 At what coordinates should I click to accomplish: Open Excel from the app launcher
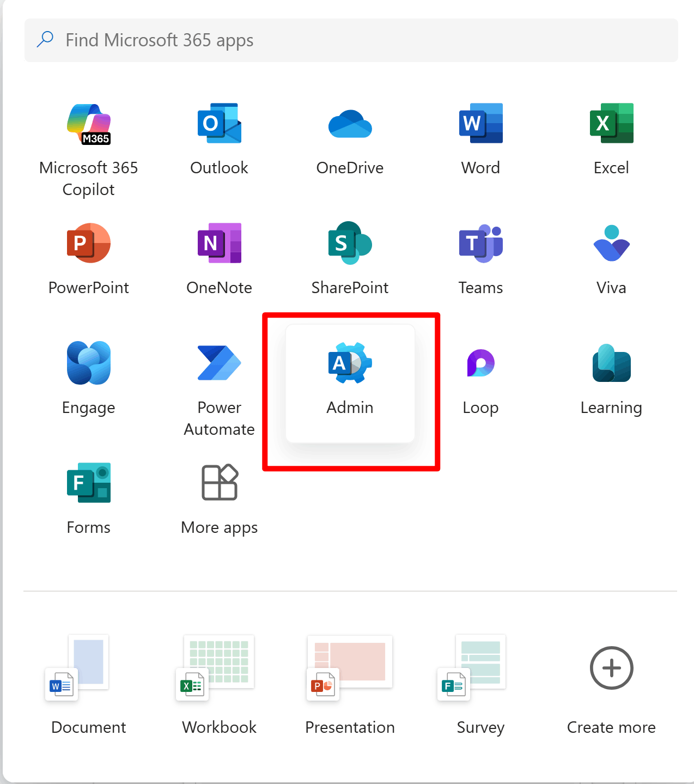click(x=612, y=139)
